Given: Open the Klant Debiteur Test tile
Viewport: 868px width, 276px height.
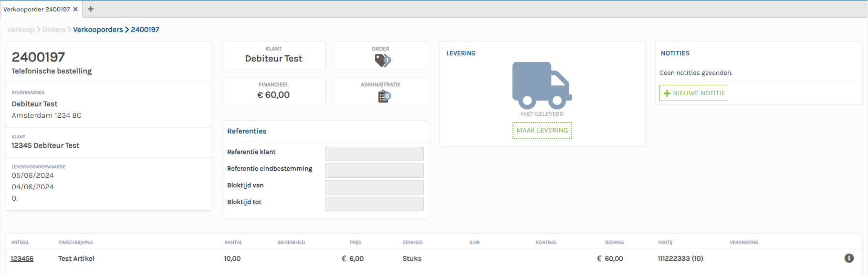Looking at the screenshot, I should (x=273, y=56).
